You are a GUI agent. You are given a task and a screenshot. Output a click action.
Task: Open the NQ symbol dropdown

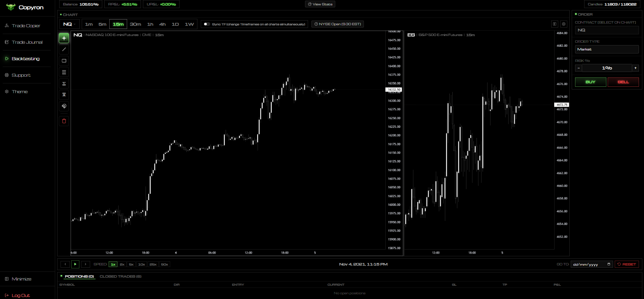point(70,24)
